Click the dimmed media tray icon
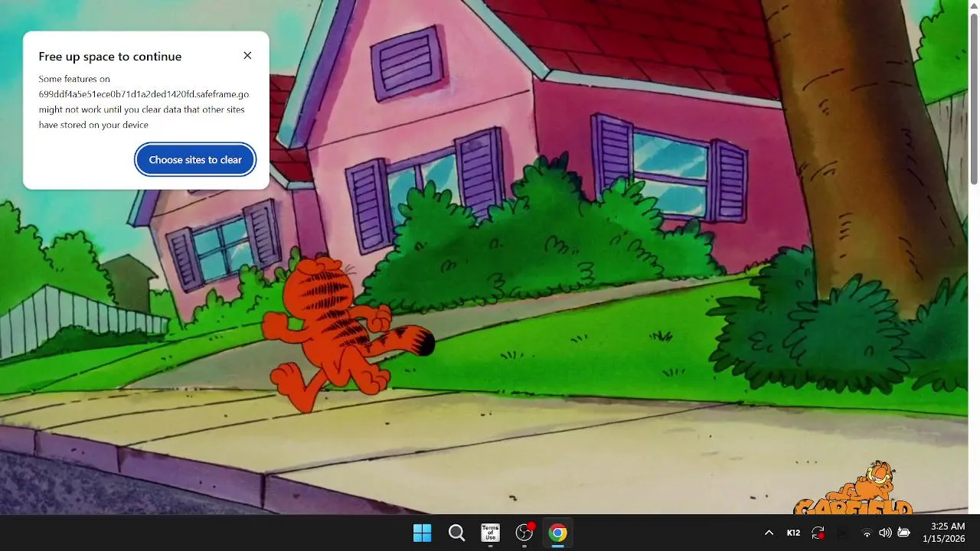This screenshot has height=551, width=980. [842, 533]
